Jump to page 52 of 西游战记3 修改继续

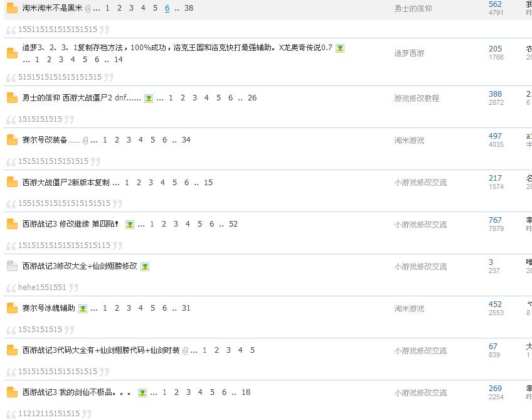click(233, 224)
